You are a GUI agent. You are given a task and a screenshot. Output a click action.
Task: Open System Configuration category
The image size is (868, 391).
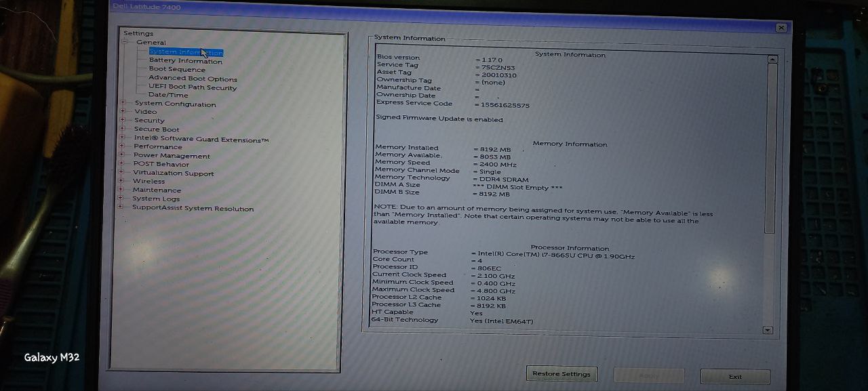175,104
